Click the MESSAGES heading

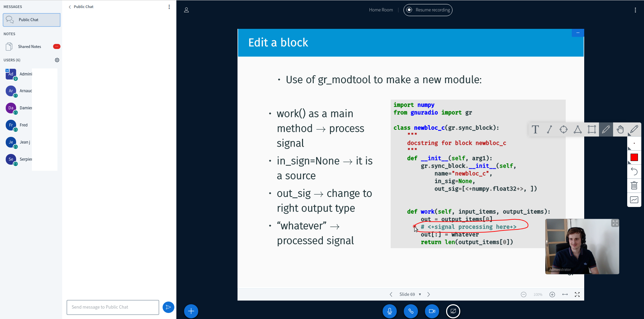click(13, 7)
